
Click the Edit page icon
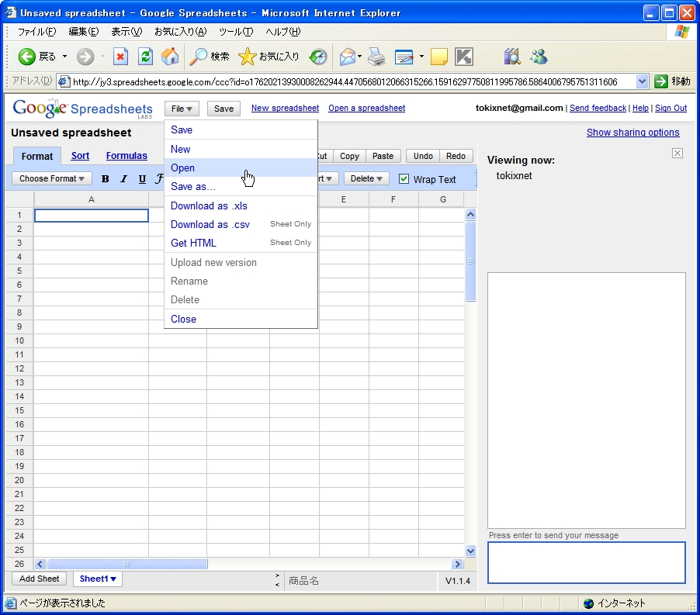click(404, 57)
